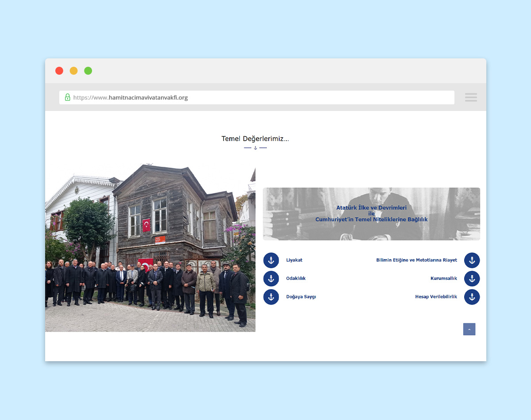Click the green padlock security icon
The width and height of the screenshot is (531, 420).
tap(68, 97)
